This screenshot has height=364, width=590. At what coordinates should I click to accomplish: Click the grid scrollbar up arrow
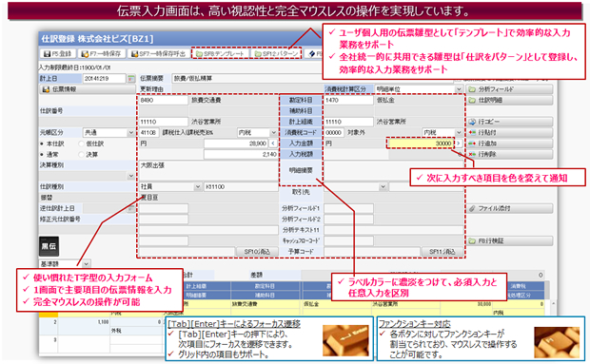tap(553, 303)
